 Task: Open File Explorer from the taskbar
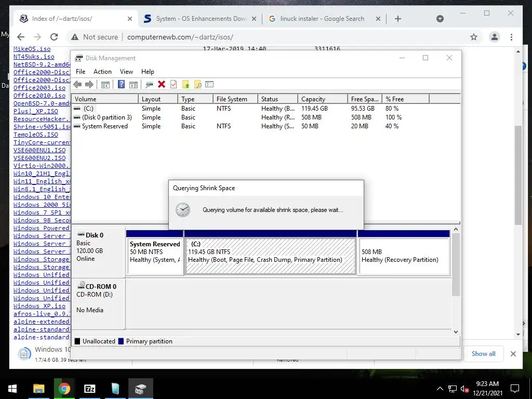[38, 389]
